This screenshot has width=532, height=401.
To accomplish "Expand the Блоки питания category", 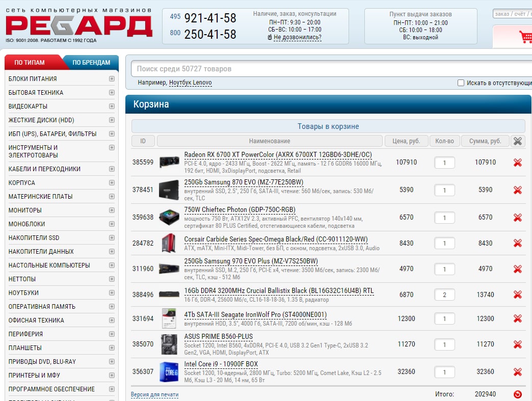I will click(x=112, y=78).
